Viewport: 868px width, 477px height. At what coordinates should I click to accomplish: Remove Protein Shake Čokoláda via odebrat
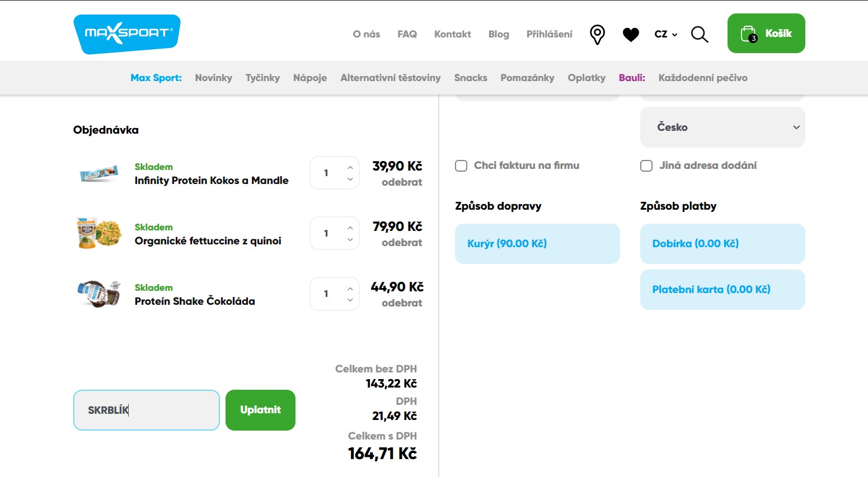tap(402, 303)
